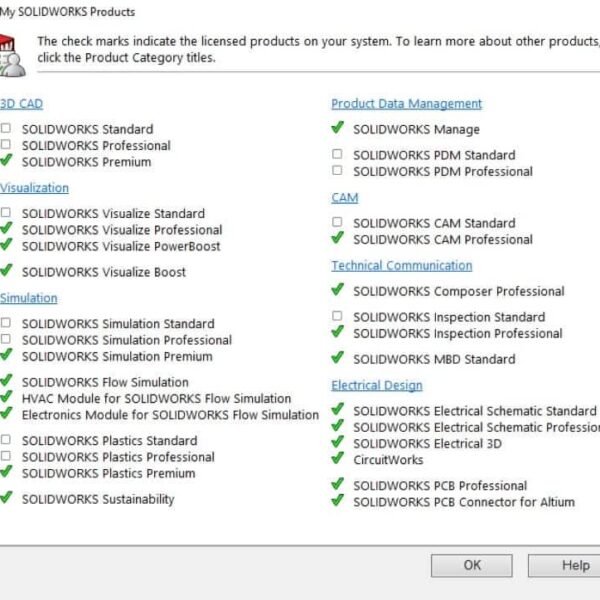
Task: Click the green check beside SOLIDWORKS Manage
Action: [338, 128]
